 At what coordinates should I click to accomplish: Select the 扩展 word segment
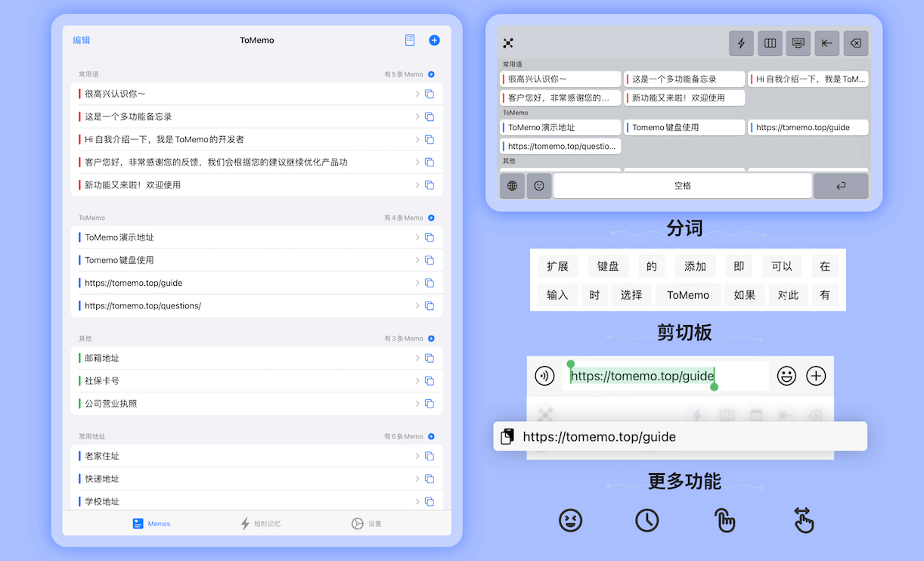[x=557, y=266]
